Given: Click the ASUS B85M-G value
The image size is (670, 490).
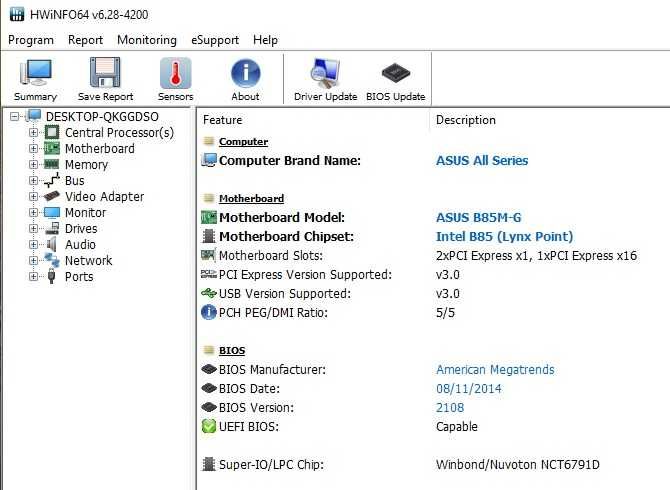Looking at the screenshot, I should (479, 217).
